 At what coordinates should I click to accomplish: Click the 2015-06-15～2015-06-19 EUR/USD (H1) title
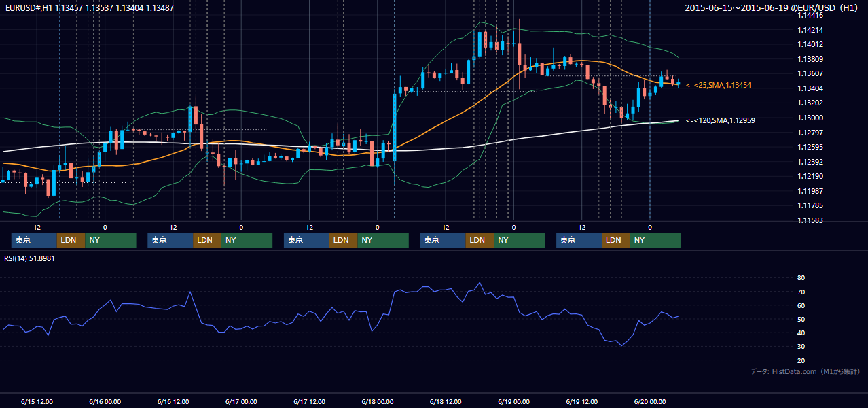click(x=773, y=7)
